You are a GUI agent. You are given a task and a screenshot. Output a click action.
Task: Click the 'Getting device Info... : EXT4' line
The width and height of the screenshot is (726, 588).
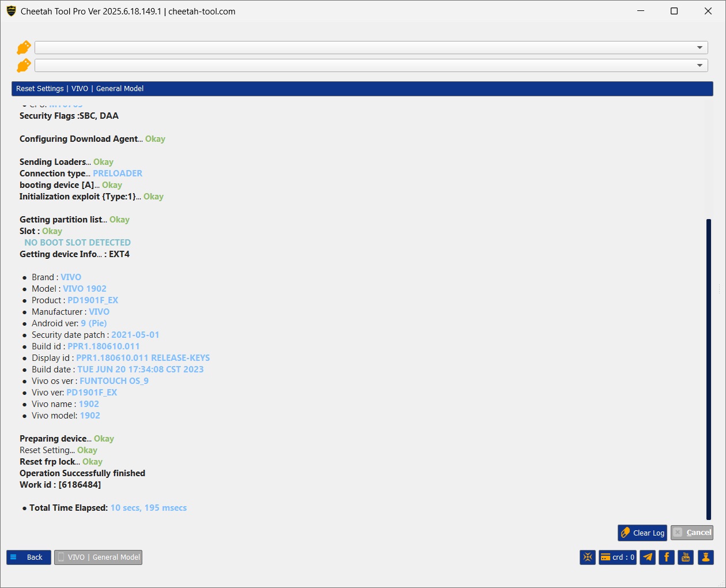coord(74,254)
